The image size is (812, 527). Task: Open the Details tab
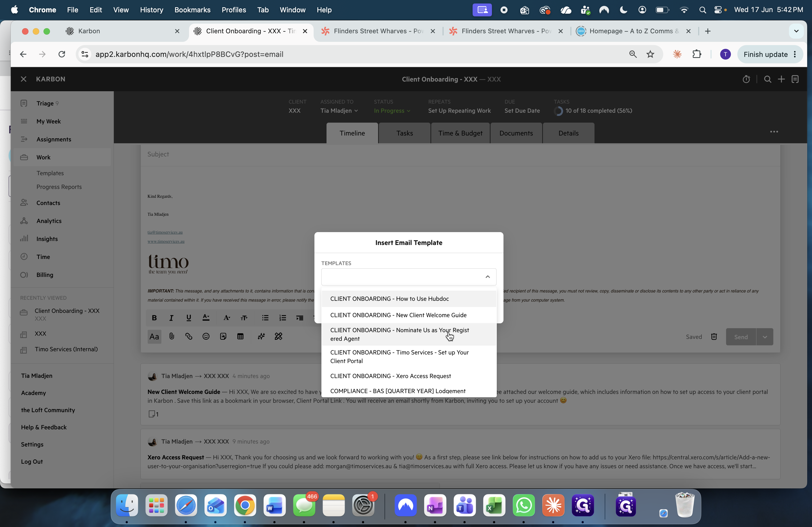pos(568,133)
